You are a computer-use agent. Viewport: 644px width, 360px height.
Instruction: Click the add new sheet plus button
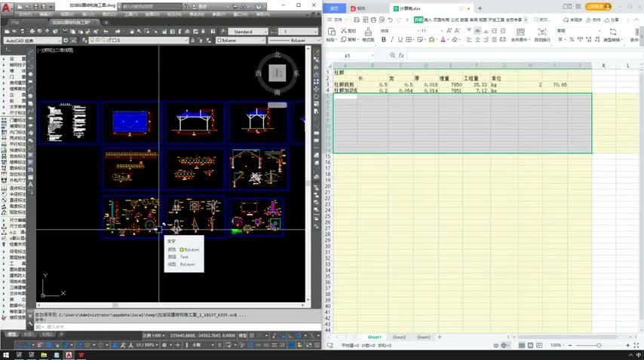tap(440, 337)
